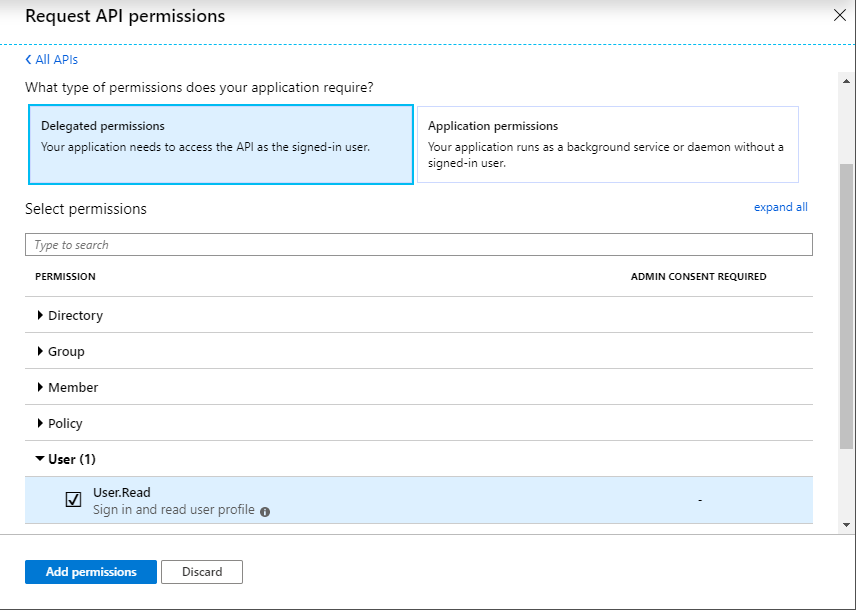Close the Request API permissions panel

(x=839, y=15)
